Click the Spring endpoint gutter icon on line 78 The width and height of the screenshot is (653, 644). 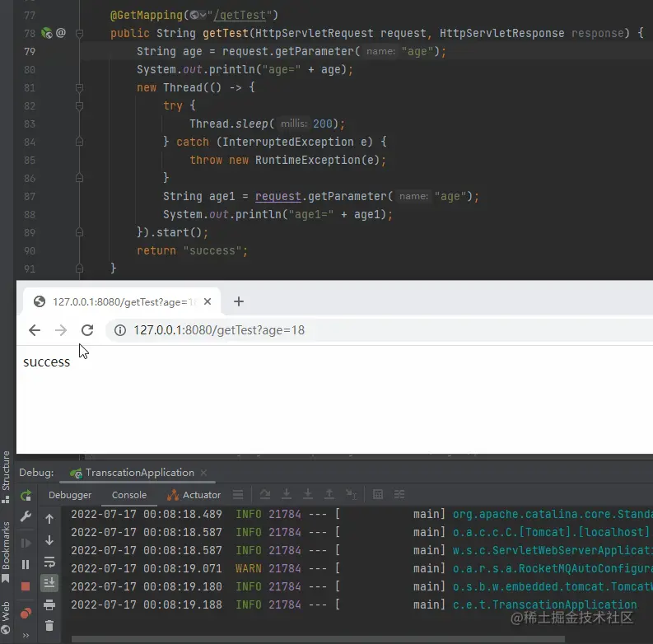(47, 33)
